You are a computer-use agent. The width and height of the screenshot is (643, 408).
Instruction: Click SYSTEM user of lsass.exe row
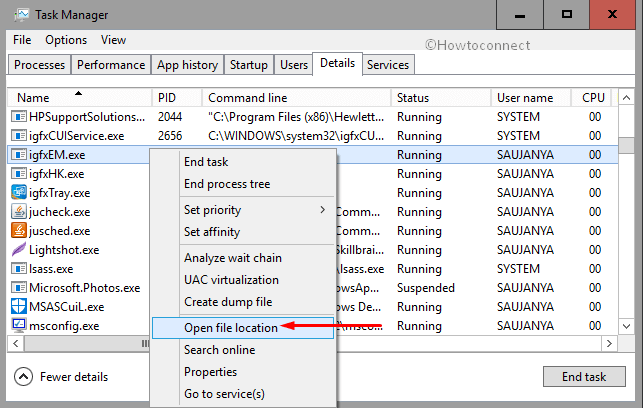[518, 269]
